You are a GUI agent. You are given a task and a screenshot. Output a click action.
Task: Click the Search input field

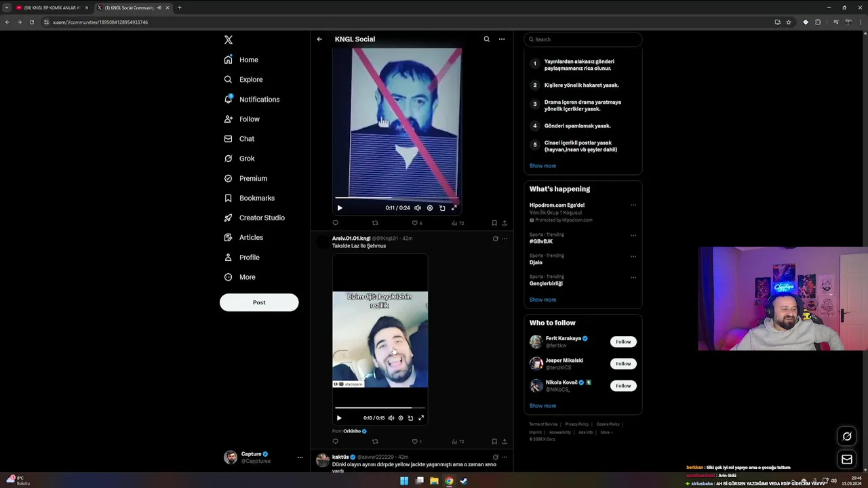pos(583,39)
